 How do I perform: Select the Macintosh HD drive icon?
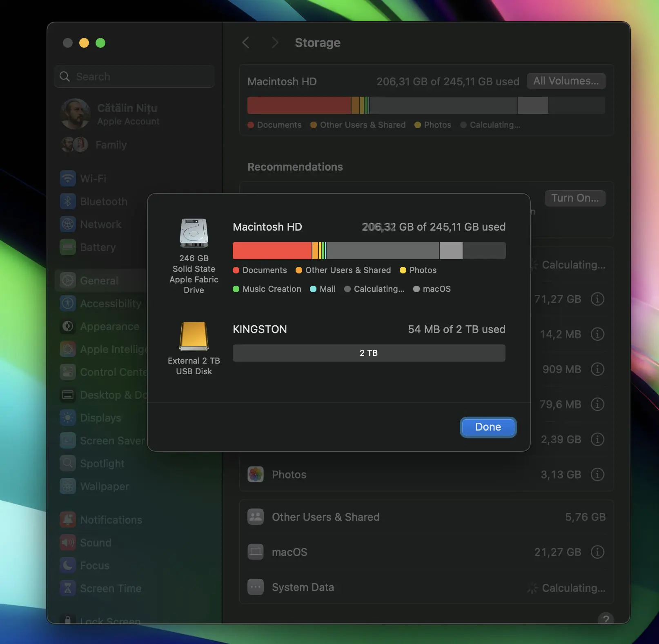[194, 233]
